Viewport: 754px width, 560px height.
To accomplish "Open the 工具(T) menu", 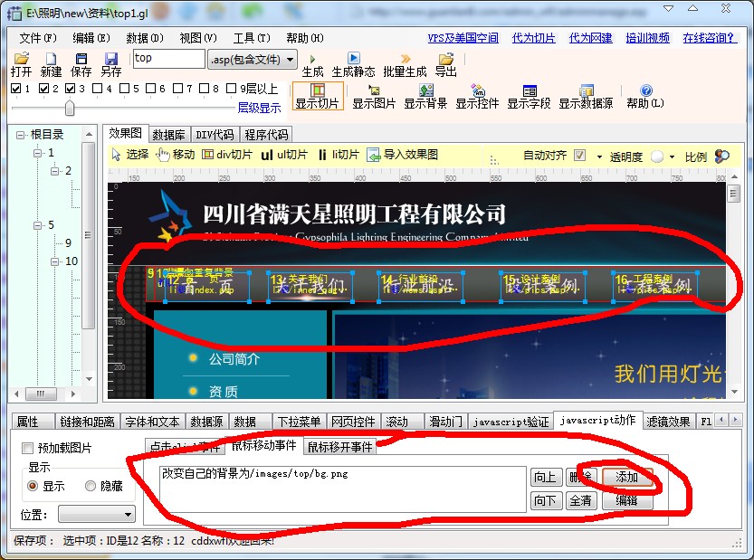I will tap(252, 38).
